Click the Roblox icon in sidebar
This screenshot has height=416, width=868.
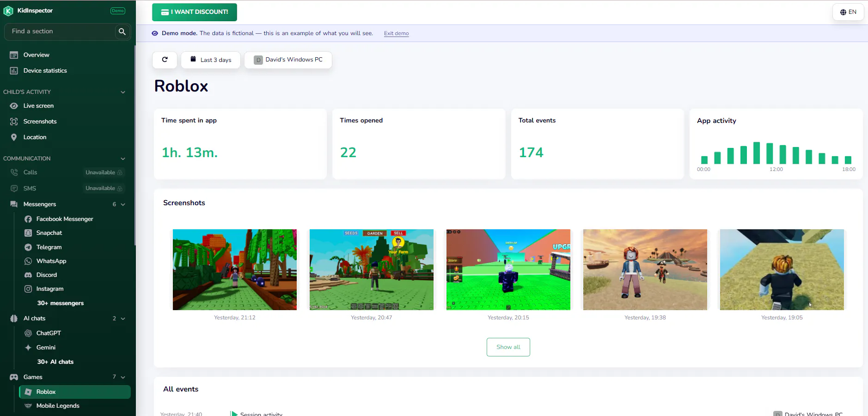[x=28, y=392]
